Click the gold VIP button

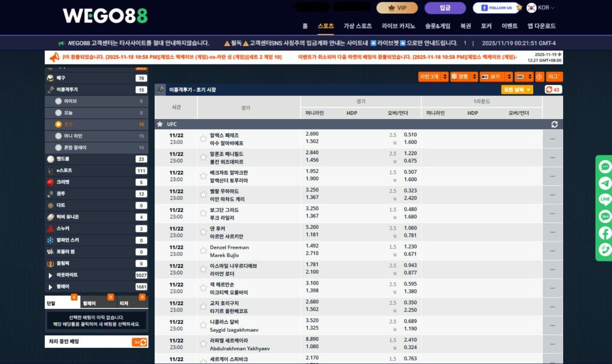point(397,8)
